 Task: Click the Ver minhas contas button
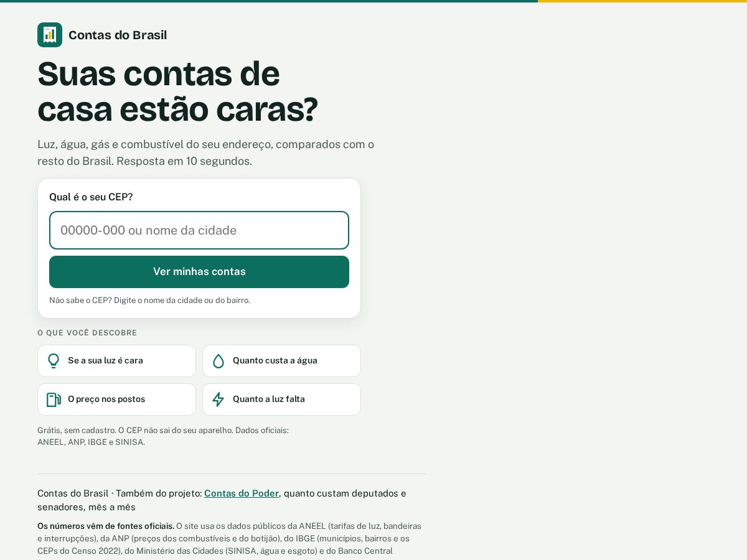(x=199, y=272)
